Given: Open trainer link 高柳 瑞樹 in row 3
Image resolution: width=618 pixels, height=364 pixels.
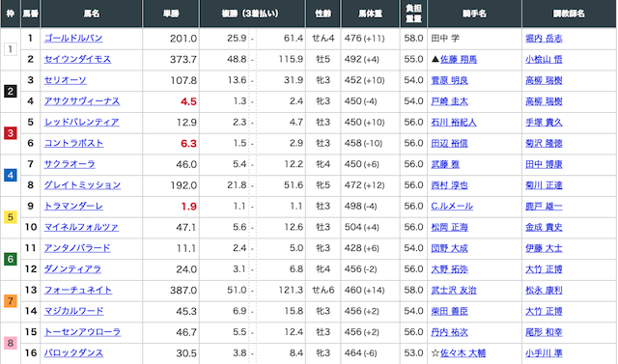Looking at the screenshot, I should pyautogui.click(x=544, y=80).
